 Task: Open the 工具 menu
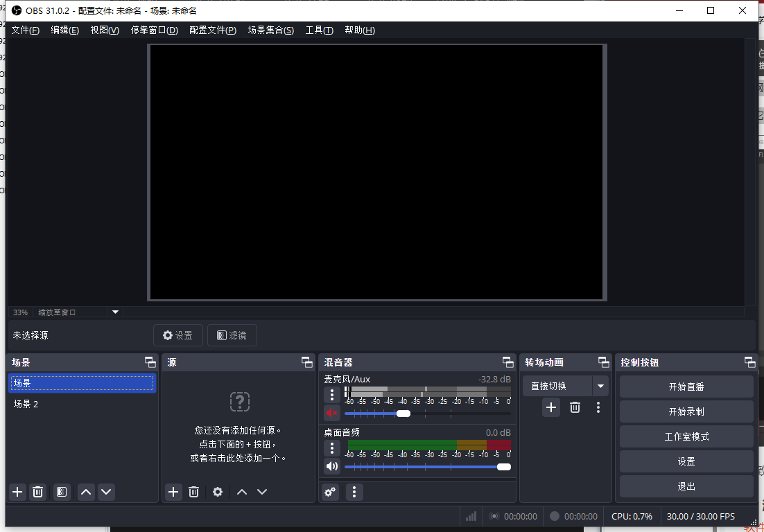(x=319, y=30)
